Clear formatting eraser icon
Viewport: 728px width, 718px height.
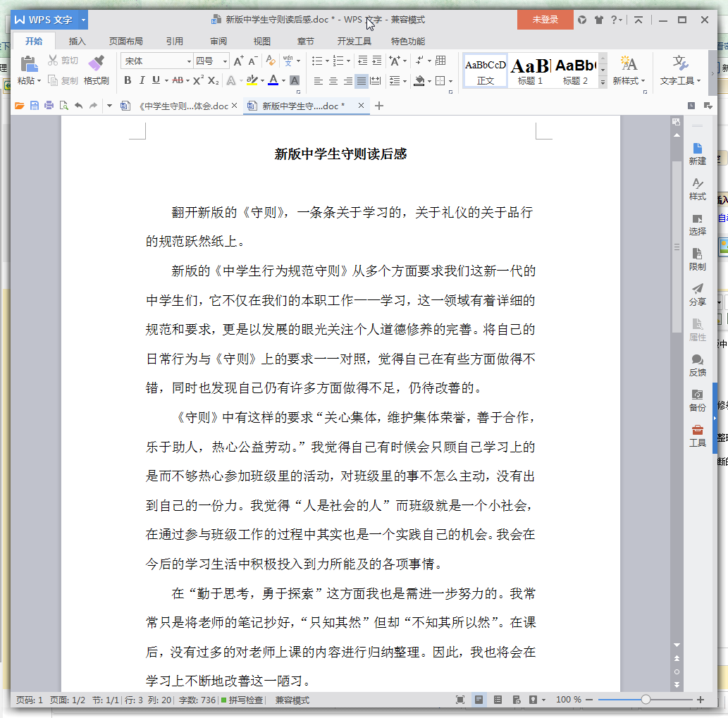pos(270,61)
